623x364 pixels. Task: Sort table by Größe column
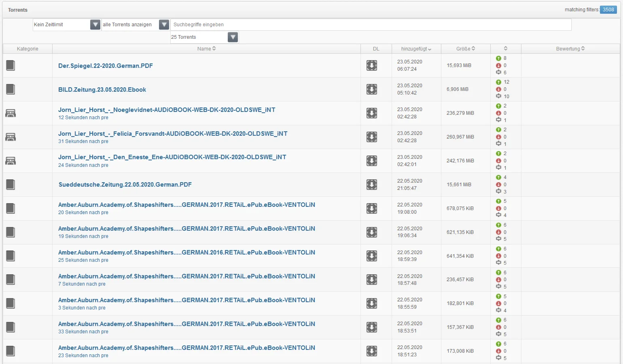click(x=466, y=49)
